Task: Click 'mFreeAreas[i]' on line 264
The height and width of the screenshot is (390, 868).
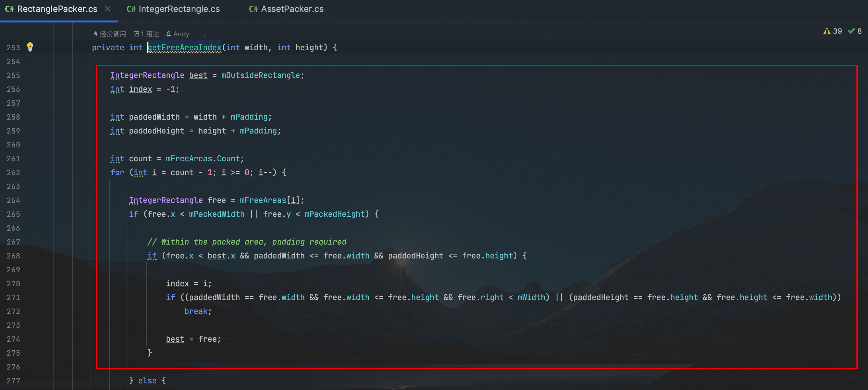Action: coord(270,200)
